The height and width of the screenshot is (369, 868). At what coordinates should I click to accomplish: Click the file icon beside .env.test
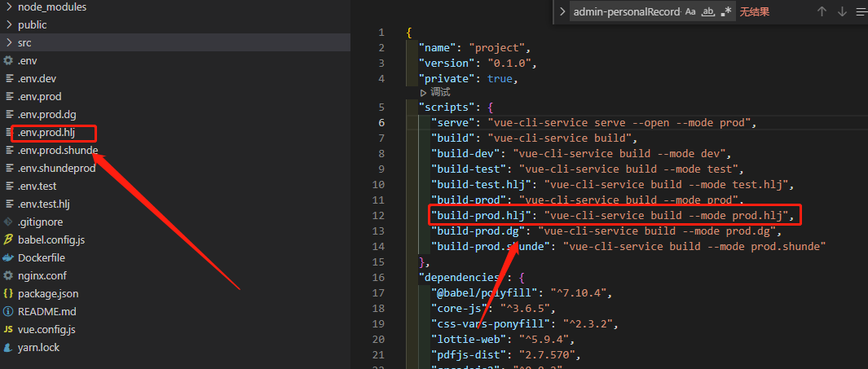pyautogui.click(x=8, y=187)
